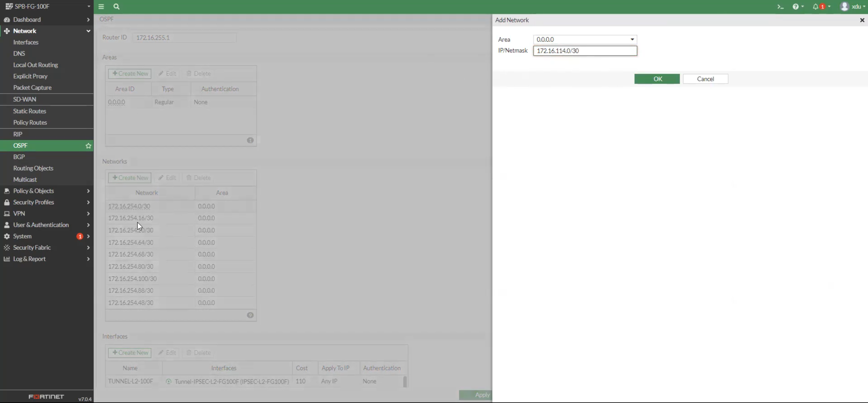Image resolution: width=868 pixels, height=403 pixels.
Task: Click the IP/Netmask input field
Action: (585, 51)
